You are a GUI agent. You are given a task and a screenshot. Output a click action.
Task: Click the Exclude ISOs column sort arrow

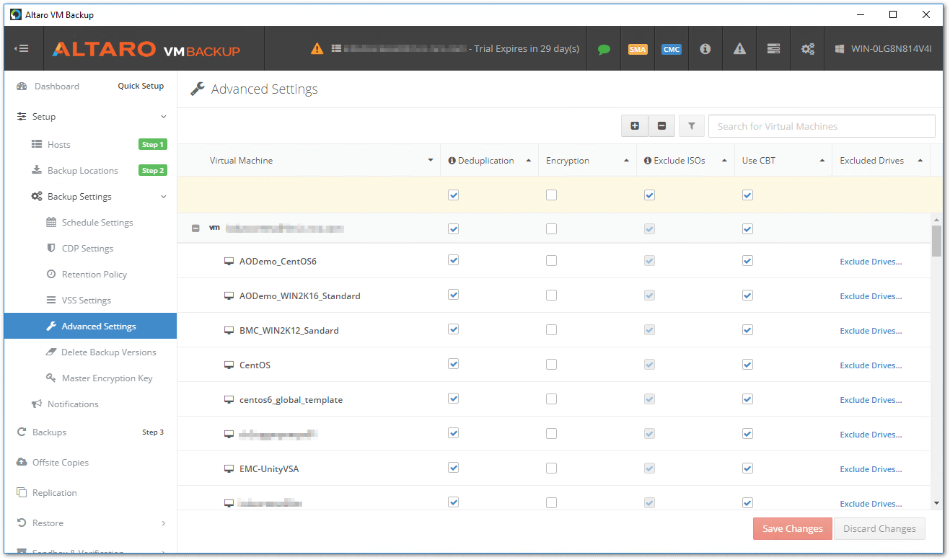click(x=724, y=161)
